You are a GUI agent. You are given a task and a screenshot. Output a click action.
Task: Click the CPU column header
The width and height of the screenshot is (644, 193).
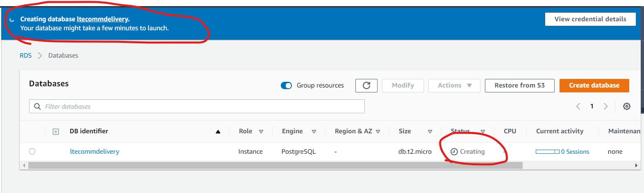coord(510,131)
